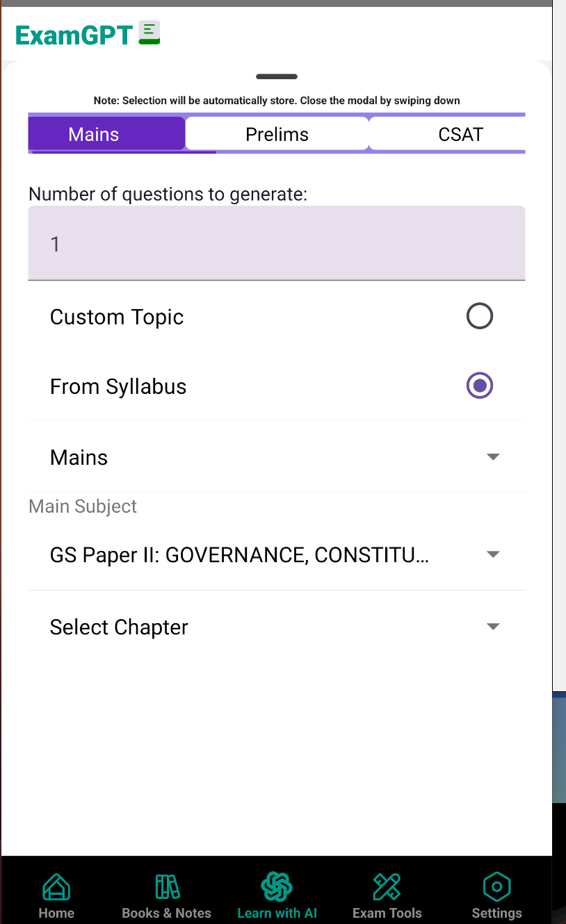566x924 pixels.
Task: Click the modal drag handle bar
Action: (x=277, y=76)
